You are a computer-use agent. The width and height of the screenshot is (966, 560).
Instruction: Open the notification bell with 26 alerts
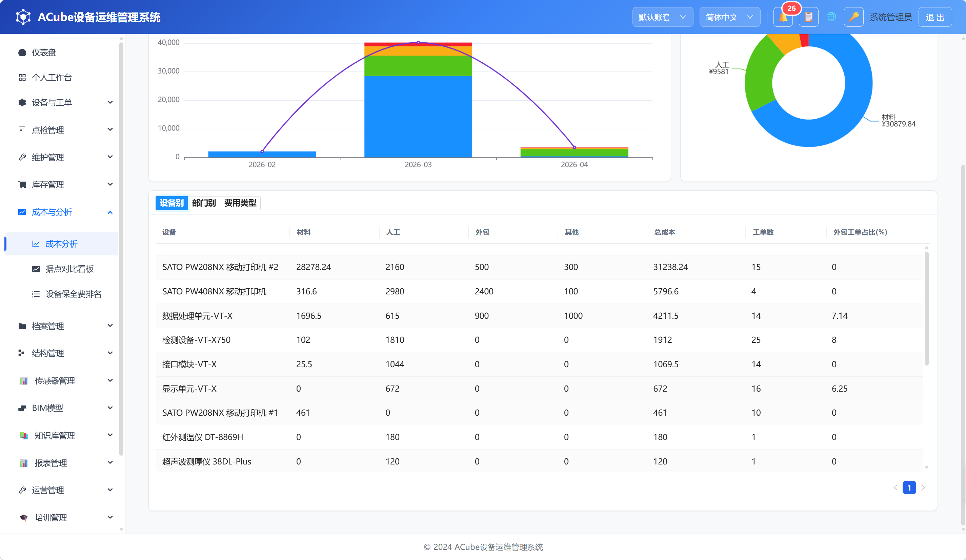tap(783, 17)
